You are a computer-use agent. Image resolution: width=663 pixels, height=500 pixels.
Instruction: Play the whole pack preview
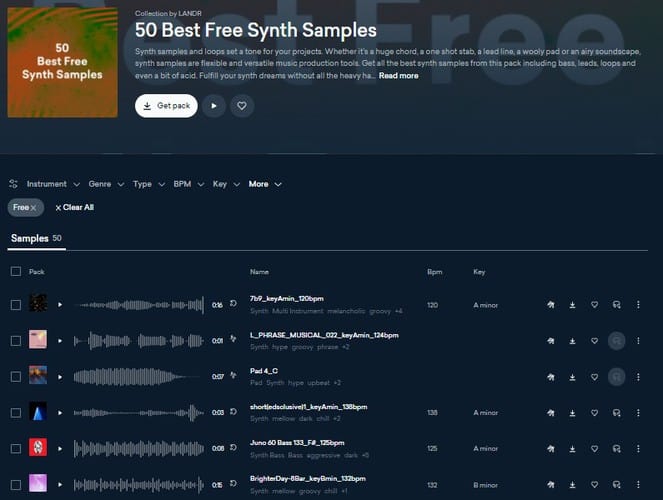[214, 106]
